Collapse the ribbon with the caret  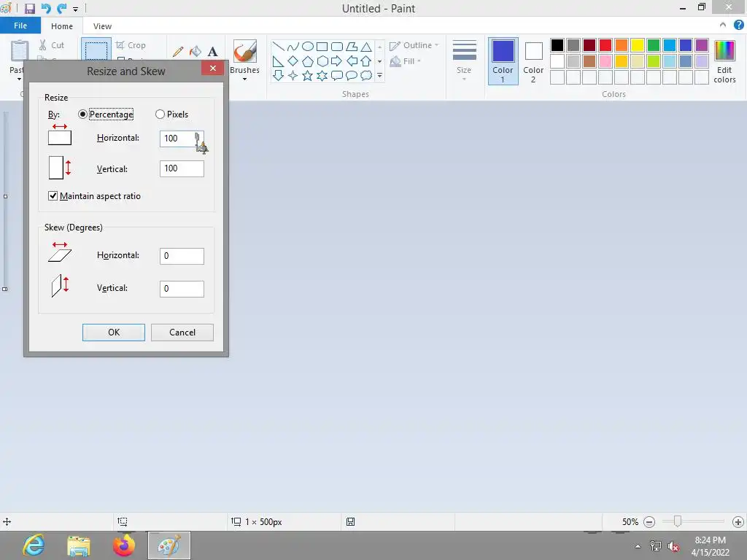(723, 25)
